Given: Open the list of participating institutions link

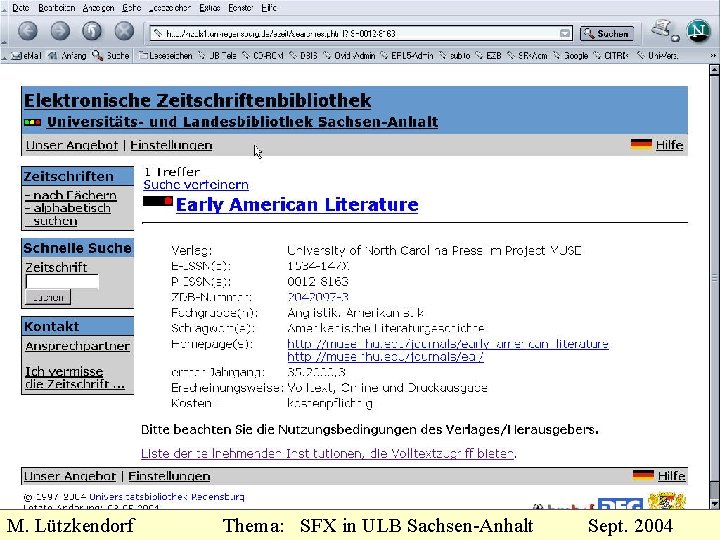Looking at the screenshot, I should 327,454.
